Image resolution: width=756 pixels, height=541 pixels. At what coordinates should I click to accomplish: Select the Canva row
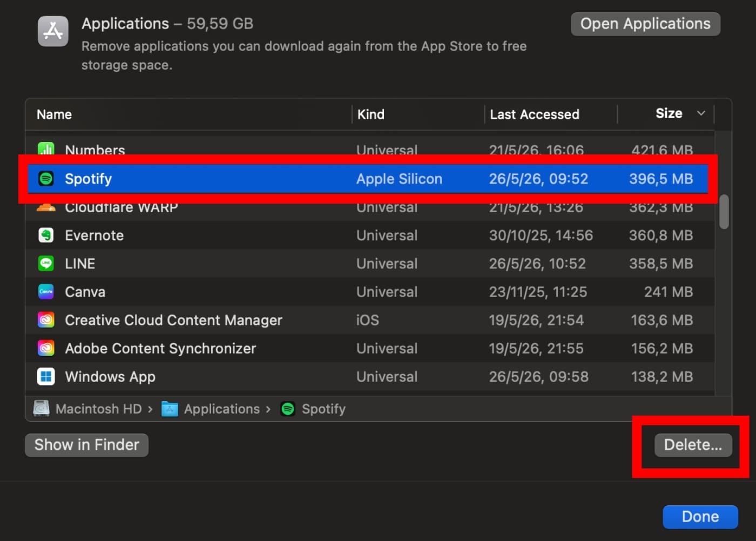(x=370, y=292)
